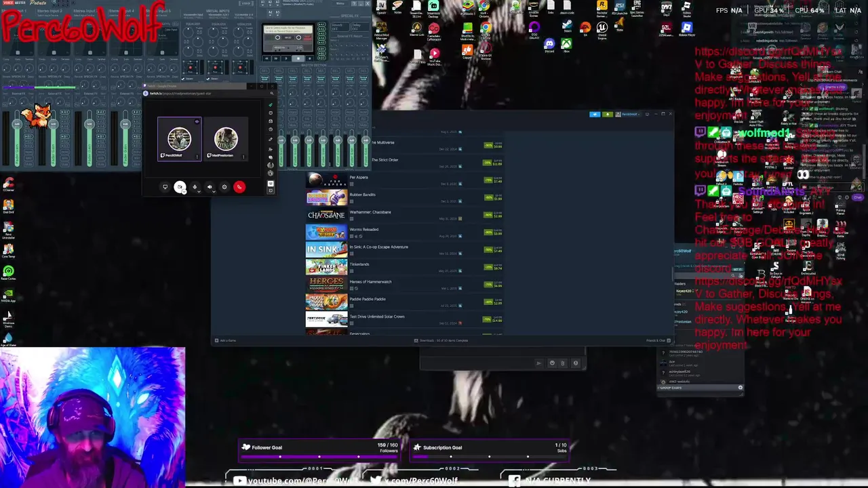The image size is (868, 488).
Task: Open the Xbox desktop shortcut
Action: [566, 45]
